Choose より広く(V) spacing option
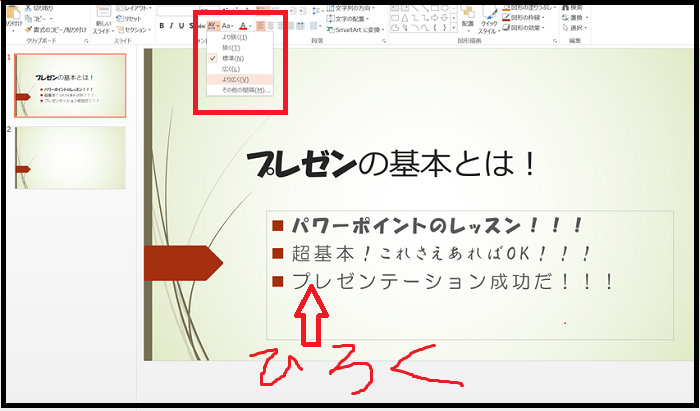Screen dimensions: 700x411 coord(240,79)
